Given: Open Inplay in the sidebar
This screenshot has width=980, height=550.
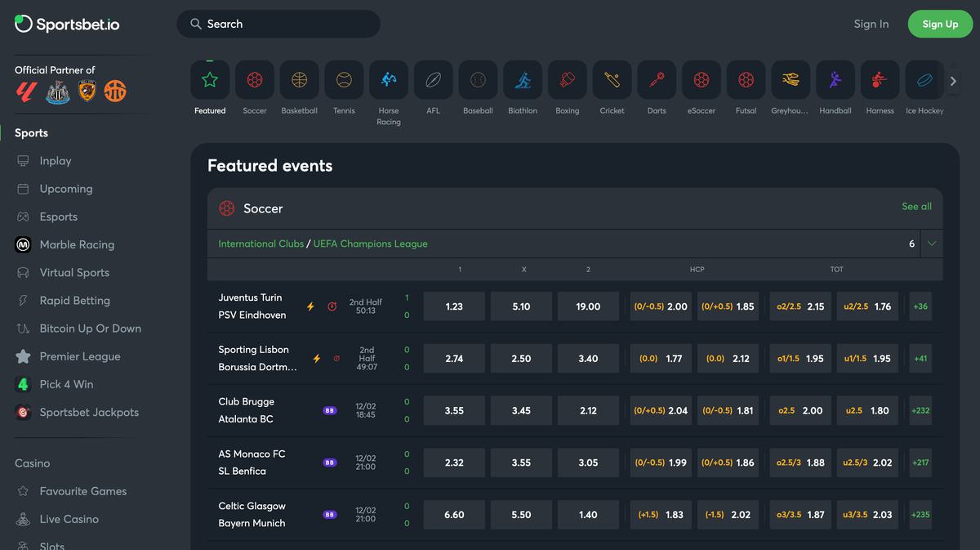Looking at the screenshot, I should [x=56, y=161].
